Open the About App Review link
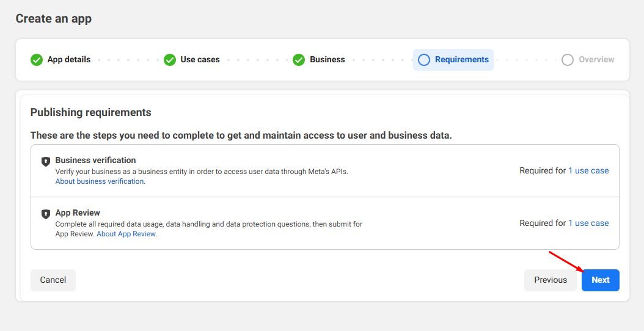Viewport: 644px width, 331px height. click(127, 234)
